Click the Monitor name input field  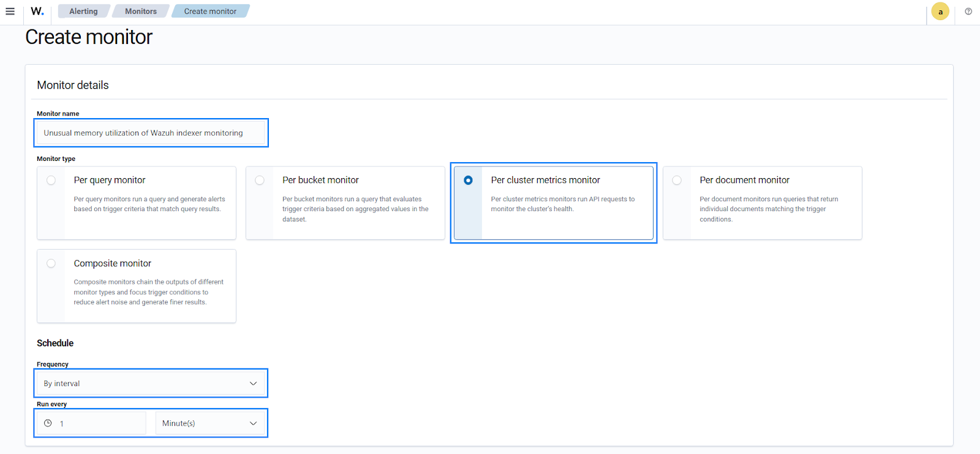(x=151, y=133)
